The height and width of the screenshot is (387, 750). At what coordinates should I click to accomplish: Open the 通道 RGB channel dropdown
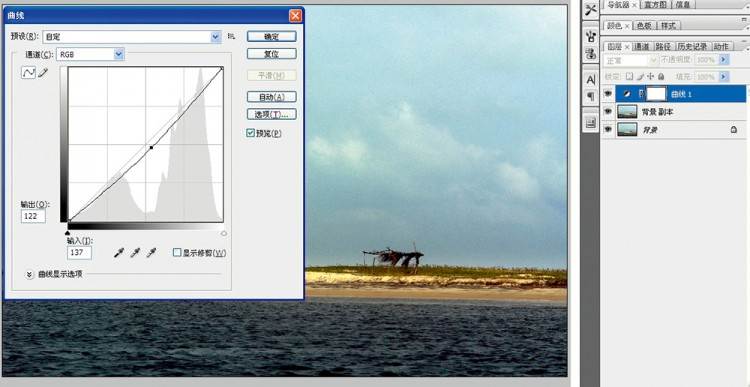[x=90, y=55]
